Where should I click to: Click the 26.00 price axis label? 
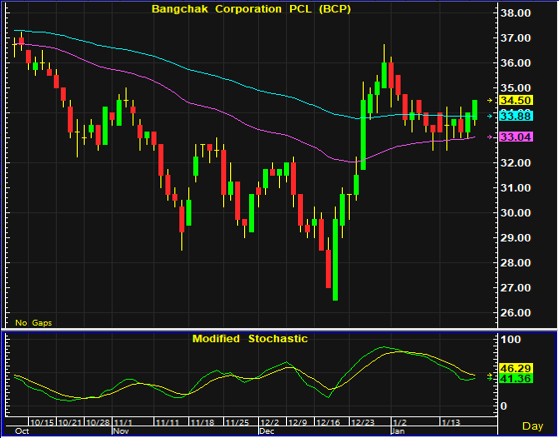[516, 313]
